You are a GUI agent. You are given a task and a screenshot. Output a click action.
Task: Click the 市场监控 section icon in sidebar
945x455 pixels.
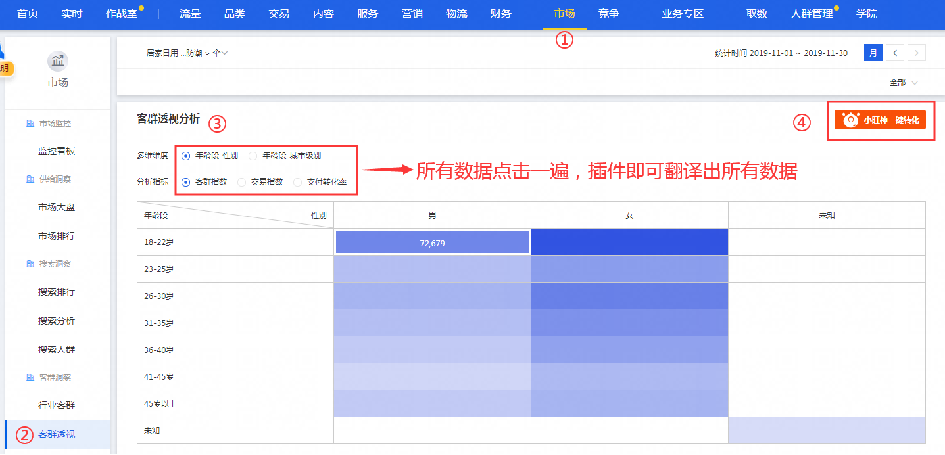[29, 123]
